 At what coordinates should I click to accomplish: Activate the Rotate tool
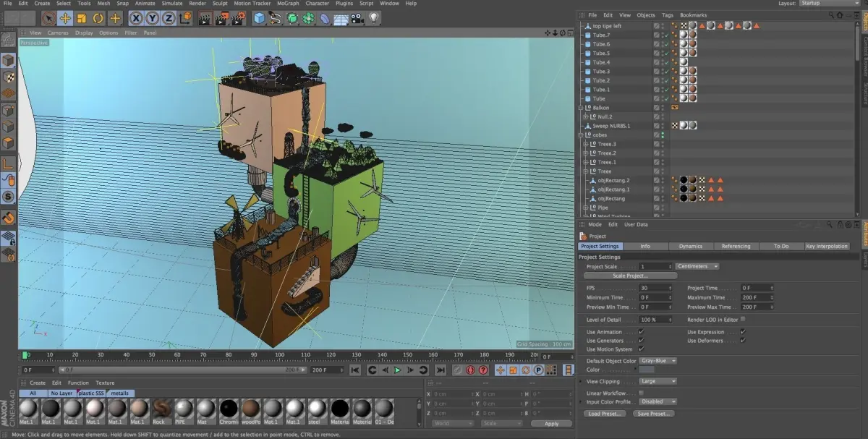coord(98,18)
